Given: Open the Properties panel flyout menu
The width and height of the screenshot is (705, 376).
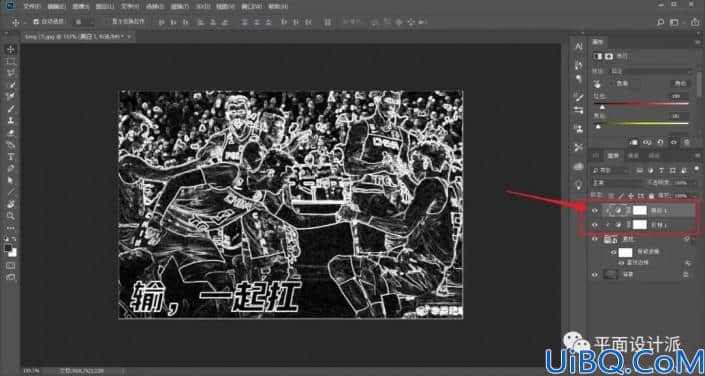Looking at the screenshot, I should click(x=698, y=43).
